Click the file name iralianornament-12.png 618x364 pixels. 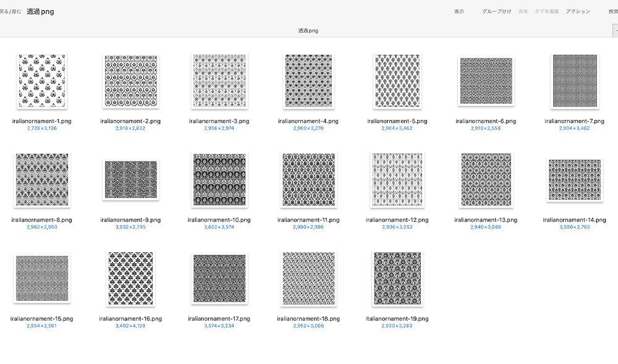(x=397, y=220)
